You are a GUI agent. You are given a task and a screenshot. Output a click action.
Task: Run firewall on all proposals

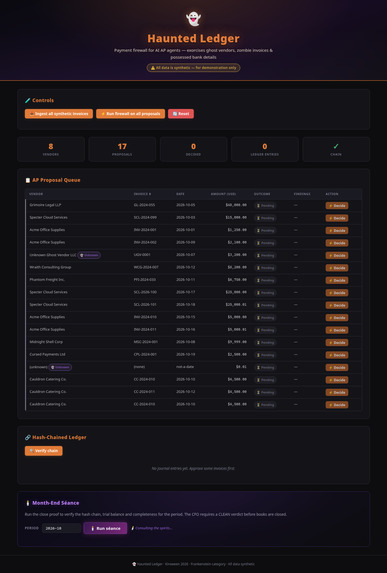click(x=130, y=114)
